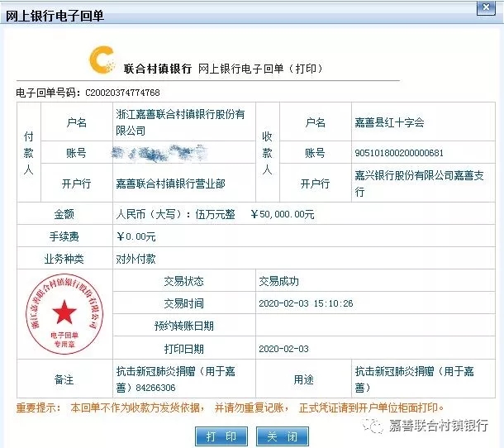Click the 对外付款 business type value
The image size is (504, 448).
[136, 259]
